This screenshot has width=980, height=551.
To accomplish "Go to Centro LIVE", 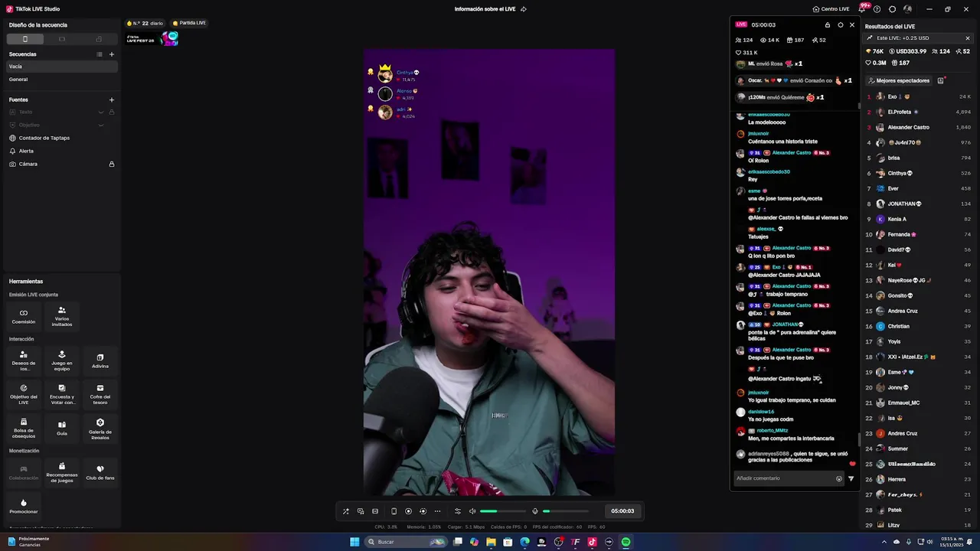I will click(831, 9).
